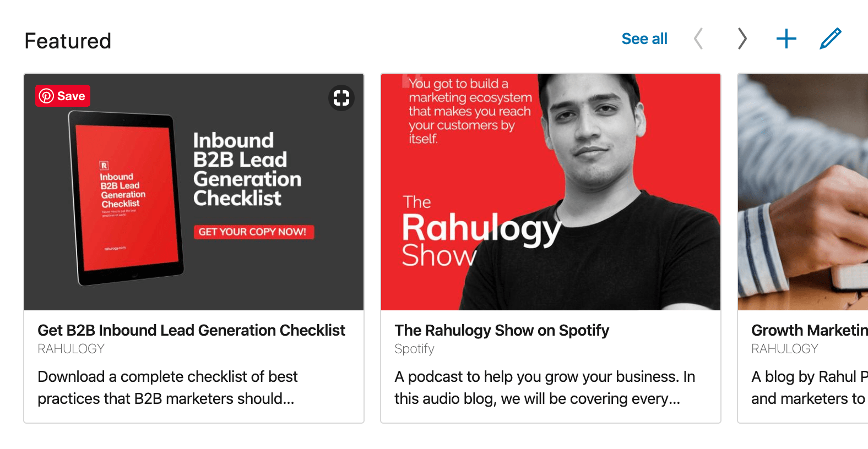This screenshot has height=449, width=868.
Task: Open the Growth Marketing blog thumbnail
Action: tap(803, 192)
